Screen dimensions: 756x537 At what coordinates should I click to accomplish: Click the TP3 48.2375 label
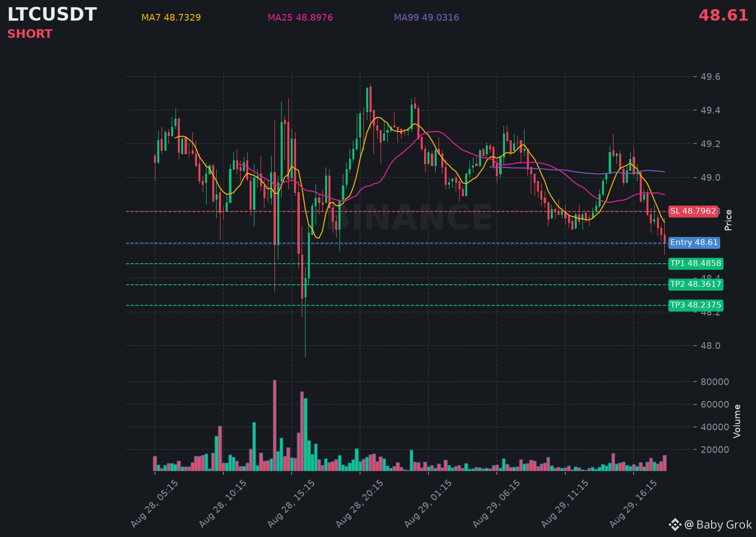(x=696, y=305)
